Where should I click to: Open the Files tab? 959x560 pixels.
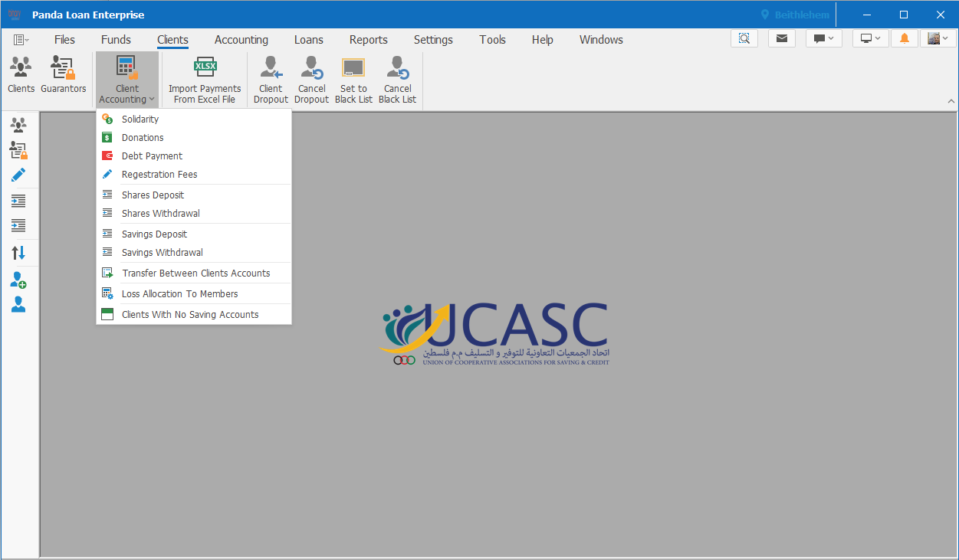(64, 40)
